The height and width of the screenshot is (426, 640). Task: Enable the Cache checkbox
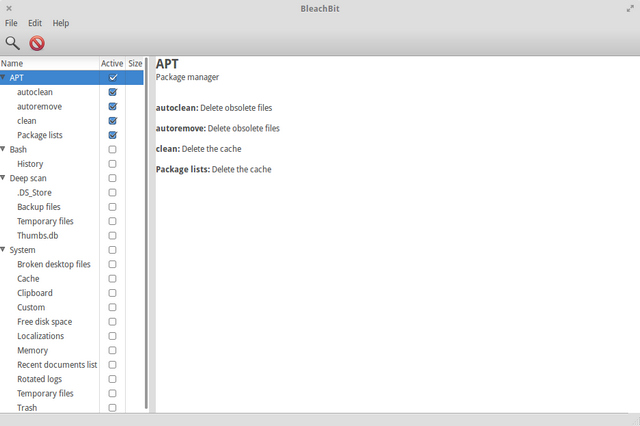pos(112,279)
